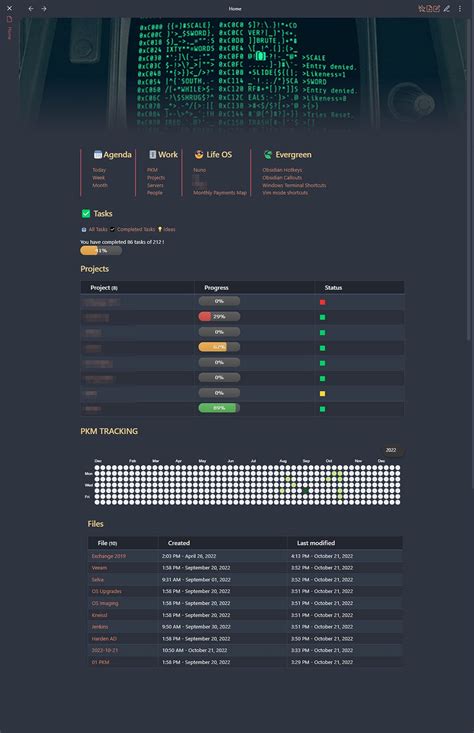The height and width of the screenshot is (733, 474).
Task: Open the Home tab in left sidebar
Action: click(x=9, y=29)
